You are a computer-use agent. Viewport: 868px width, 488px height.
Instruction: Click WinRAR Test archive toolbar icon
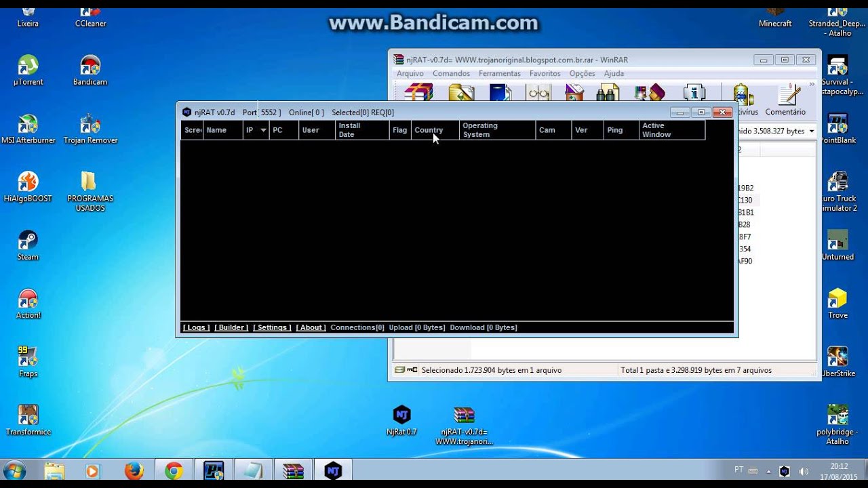tap(500, 92)
